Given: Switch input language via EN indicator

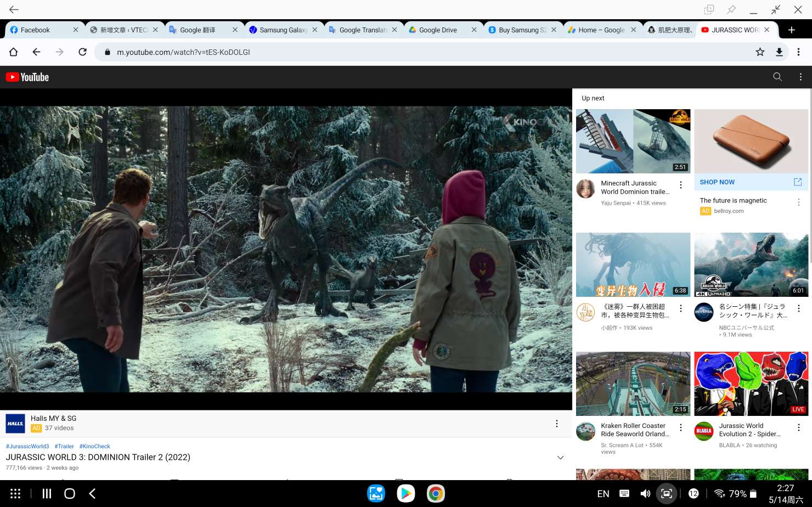Looking at the screenshot, I should click(x=603, y=494).
